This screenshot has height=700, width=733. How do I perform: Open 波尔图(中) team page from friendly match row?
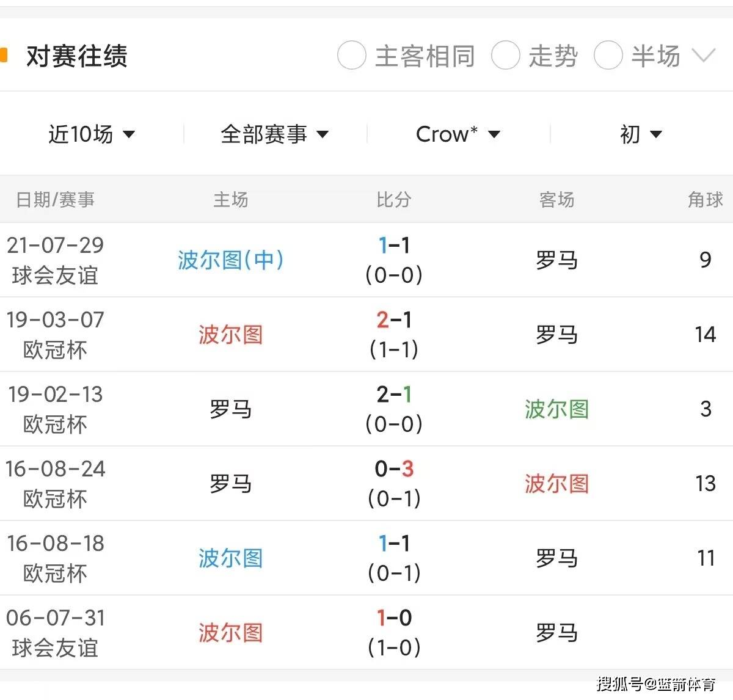click(230, 260)
